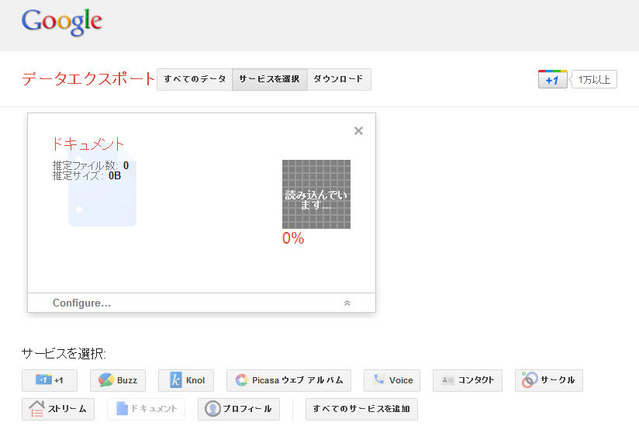Click the サービスを選択: heading
Image resolution: width=639 pixels, height=426 pixels.
point(64,353)
